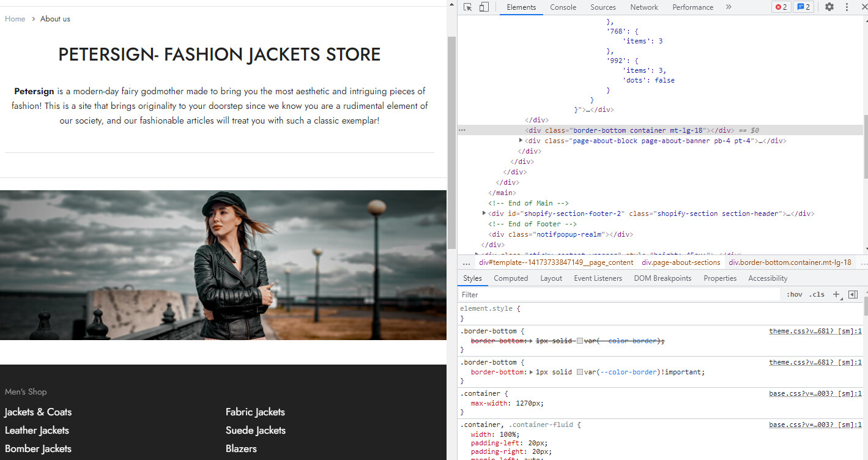Toggle the device toolbar icon
The width and height of the screenshot is (868, 460).
coord(484,7)
